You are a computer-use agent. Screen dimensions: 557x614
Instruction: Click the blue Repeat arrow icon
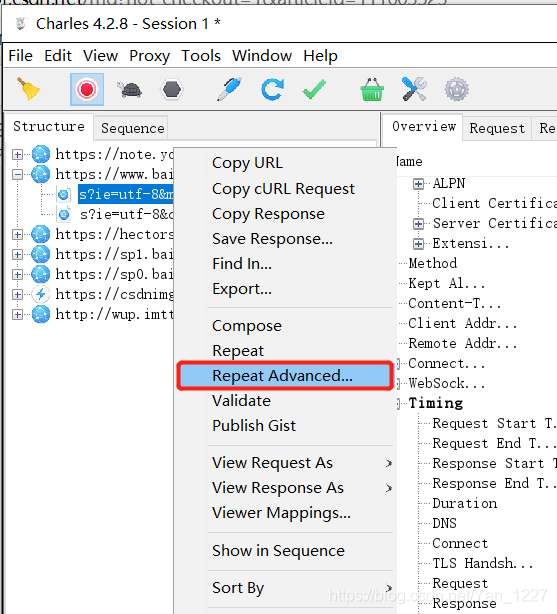(272, 90)
